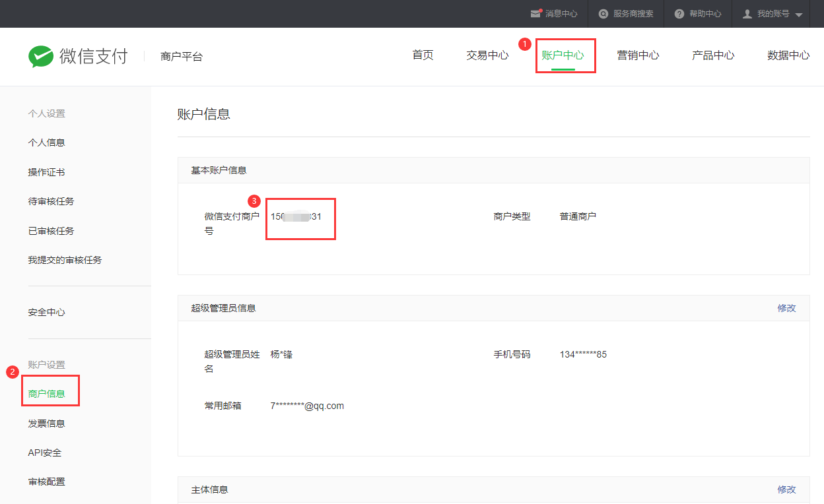This screenshot has height=504, width=824.
Task: Switch to the 产品中心 tab
Action: pyautogui.click(x=713, y=55)
